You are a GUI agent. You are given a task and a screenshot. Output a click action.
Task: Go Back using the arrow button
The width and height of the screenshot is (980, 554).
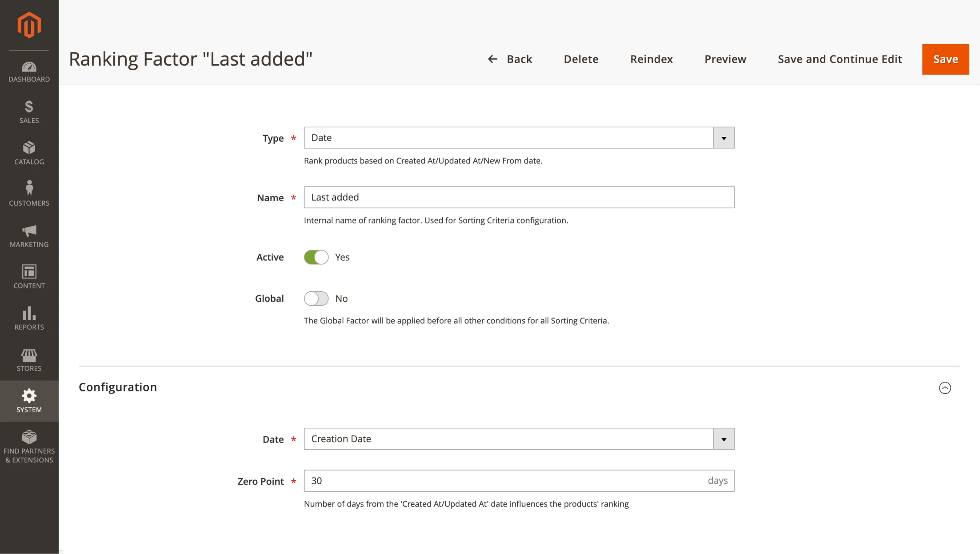coord(510,59)
